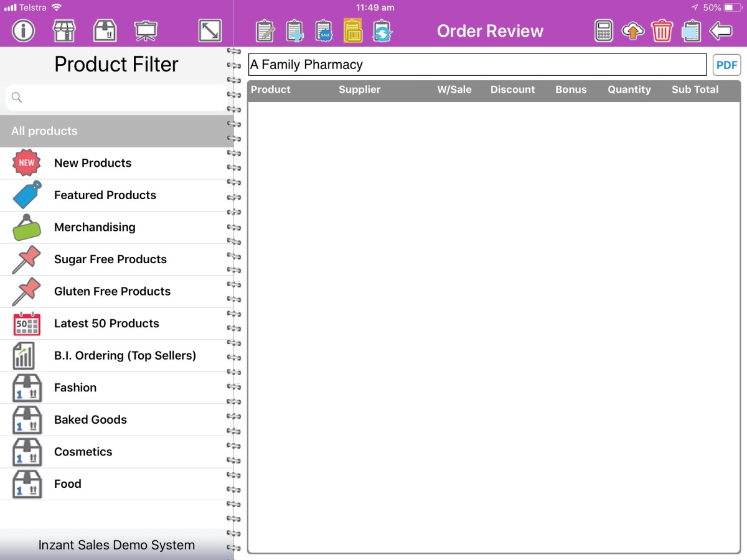Click the clipboard refresh sync icon
The height and width of the screenshot is (560, 747).
[382, 31]
